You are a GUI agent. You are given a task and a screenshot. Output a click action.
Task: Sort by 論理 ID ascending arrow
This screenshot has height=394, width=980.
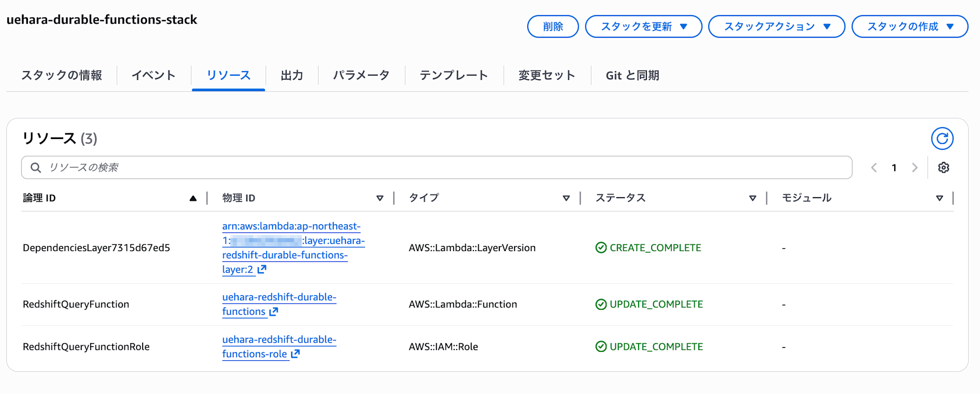click(x=193, y=198)
